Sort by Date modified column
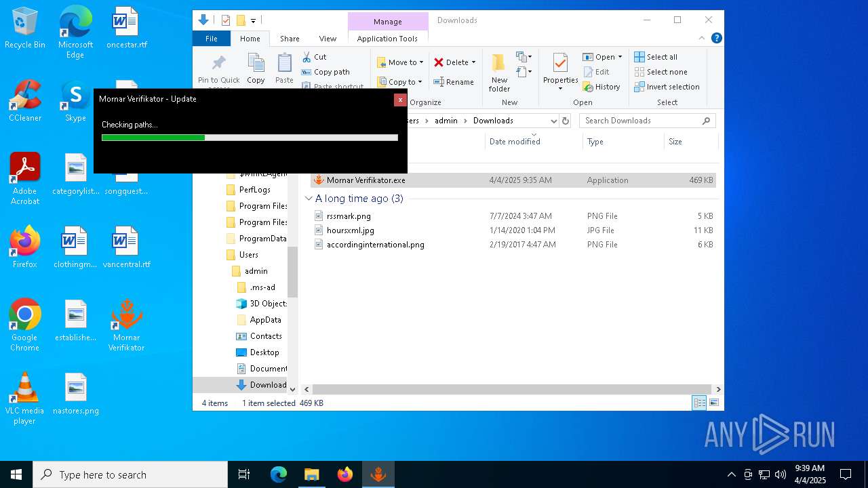Viewport: 868px width, 488px height. coord(534,142)
